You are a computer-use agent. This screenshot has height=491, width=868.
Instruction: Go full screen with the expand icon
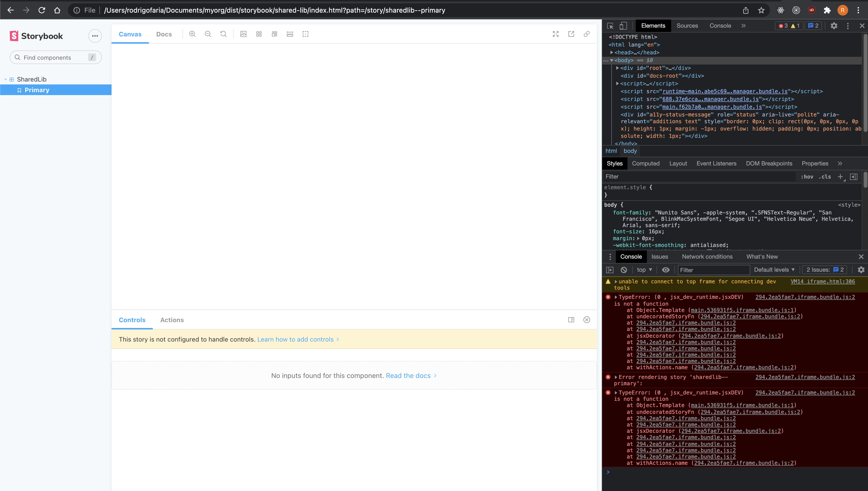tap(556, 34)
